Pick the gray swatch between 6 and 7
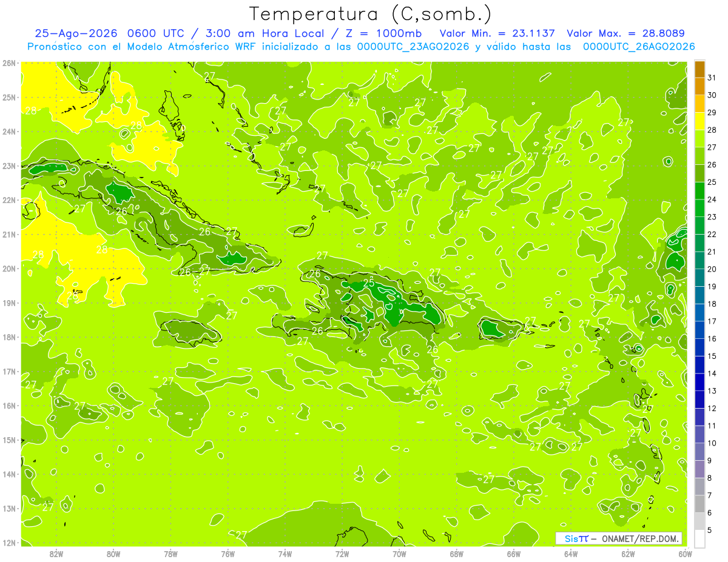 tap(699, 503)
